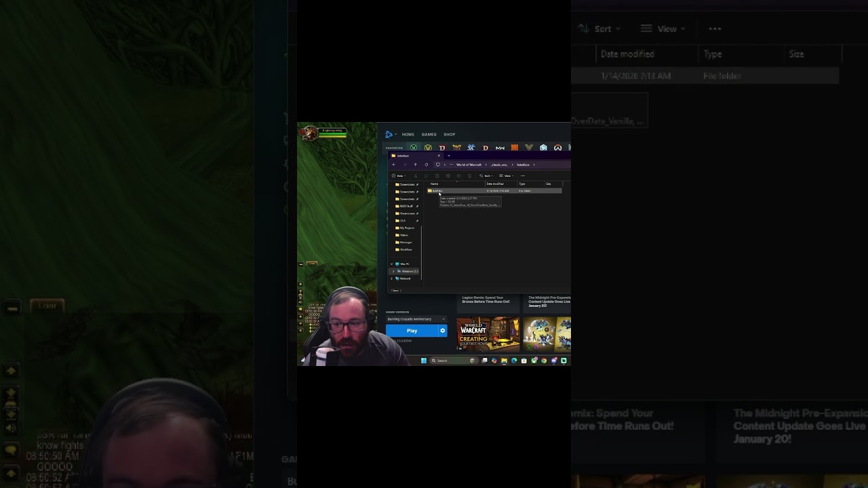This screenshot has width=868, height=488.
Task: Select the Diablo icon beside the gold WoW icon
Action: [x=442, y=148]
